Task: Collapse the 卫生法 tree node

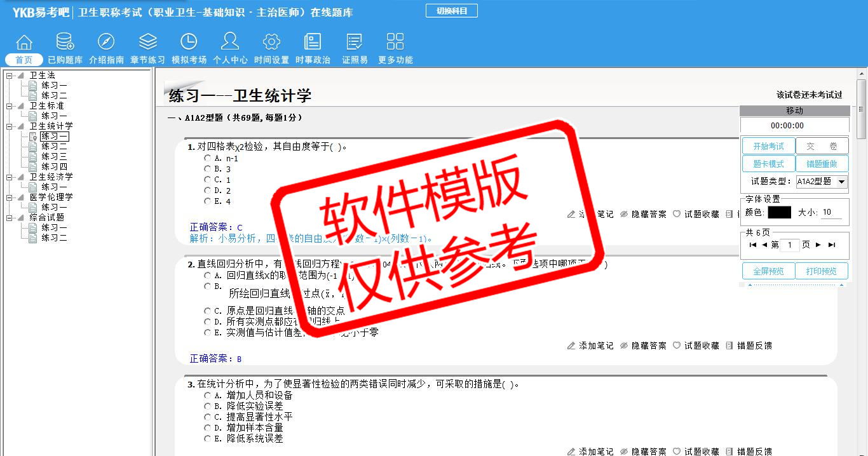Action: pos(10,76)
